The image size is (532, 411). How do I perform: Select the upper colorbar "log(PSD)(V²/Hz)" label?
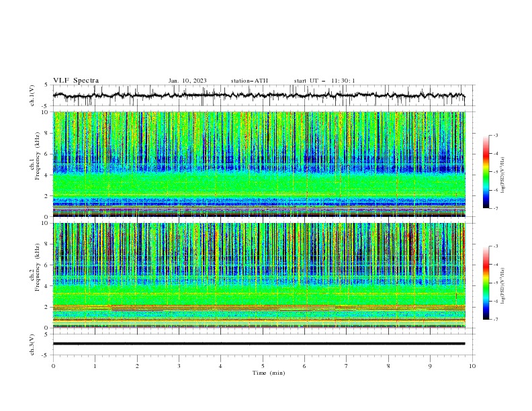pos(503,175)
